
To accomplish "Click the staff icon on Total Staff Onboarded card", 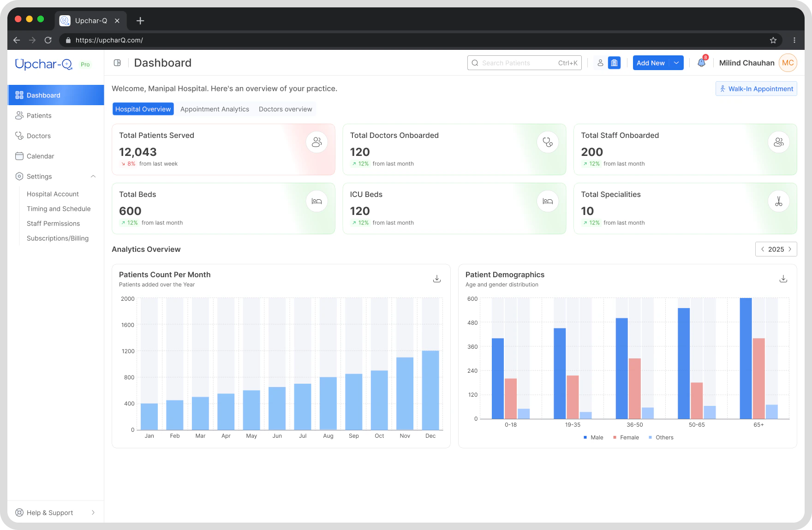I will [779, 142].
